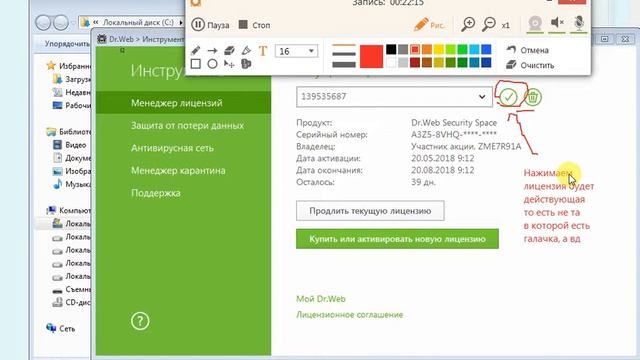Open Упорядочить menu in Explorer
The width and height of the screenshot is (640, 360).
pos(67,44)
